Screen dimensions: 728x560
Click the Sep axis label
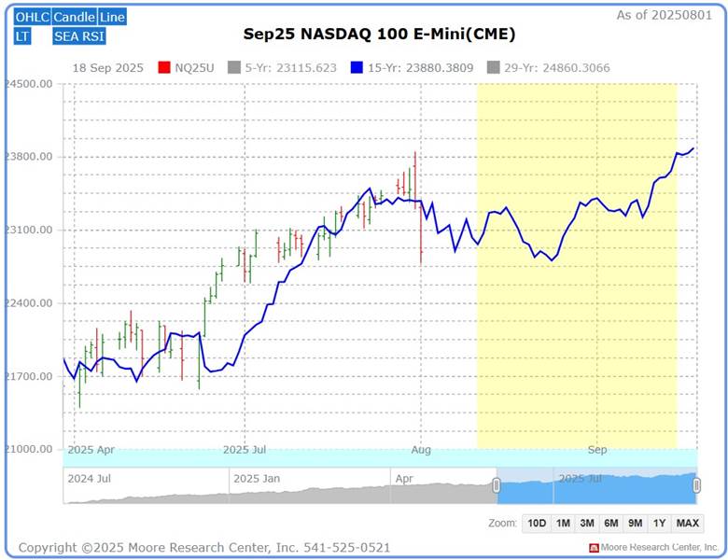coord(597,450)
